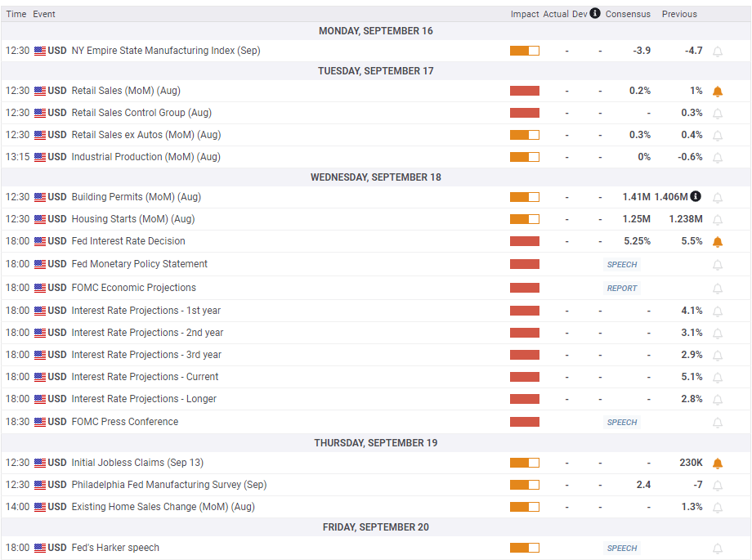
Task: Click the red high-impact bar for Retail Sales (MoM)
Action: pos(525,91)
